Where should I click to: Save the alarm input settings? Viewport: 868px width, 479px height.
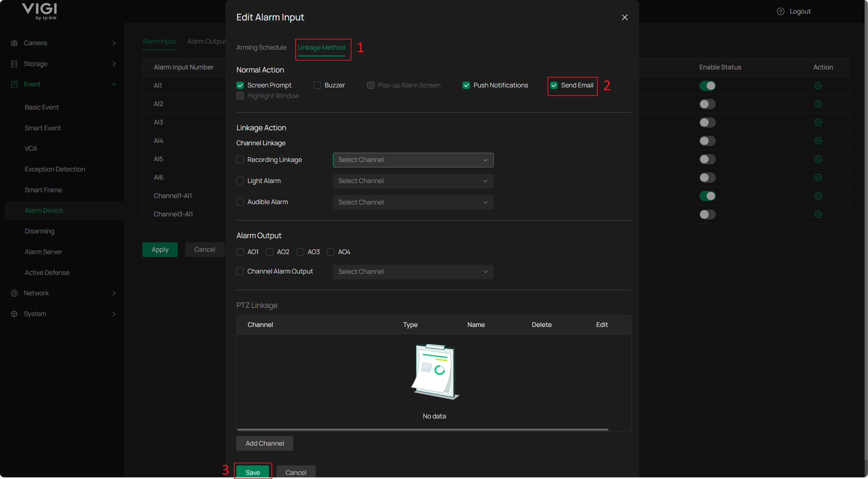[x=252, y=472]
